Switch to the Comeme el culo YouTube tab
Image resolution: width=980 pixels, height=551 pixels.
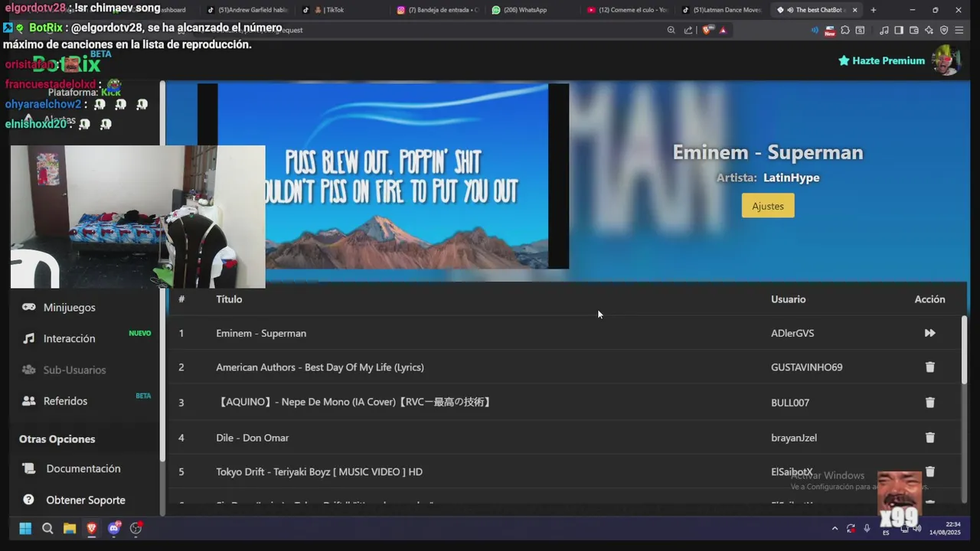(628, 10)
